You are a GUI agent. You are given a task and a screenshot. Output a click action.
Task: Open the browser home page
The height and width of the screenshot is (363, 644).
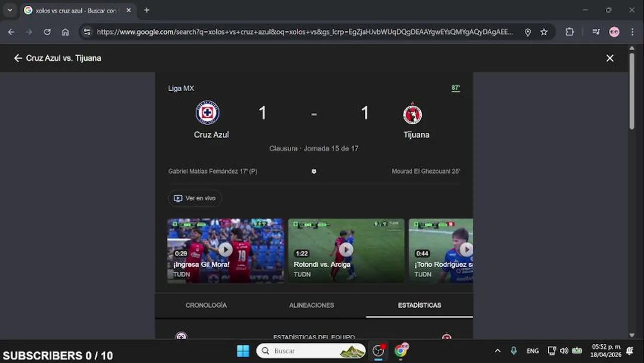65,32
